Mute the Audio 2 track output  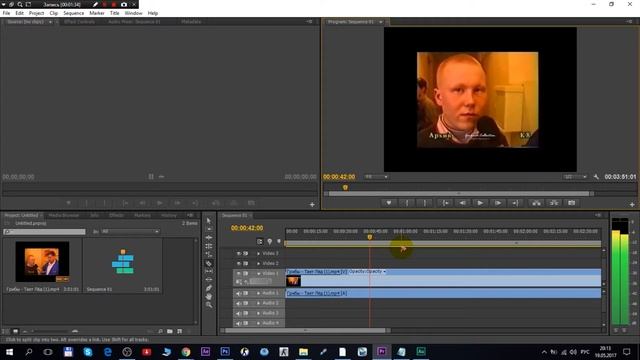click(x=239, y=303)
